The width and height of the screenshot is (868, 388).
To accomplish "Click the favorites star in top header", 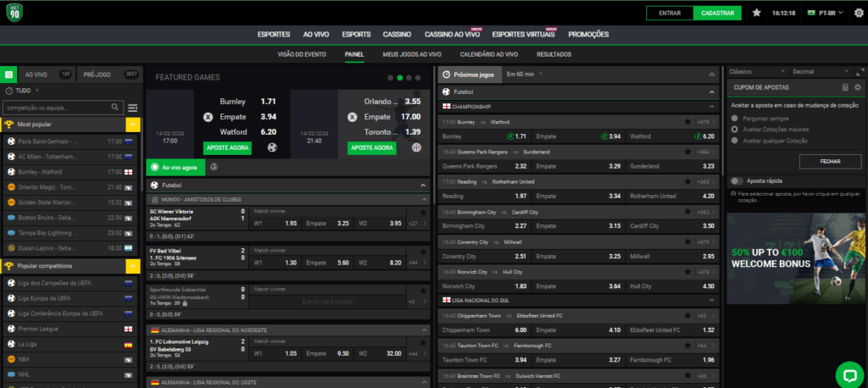I will pyautogui.click(x=756, y=13).
